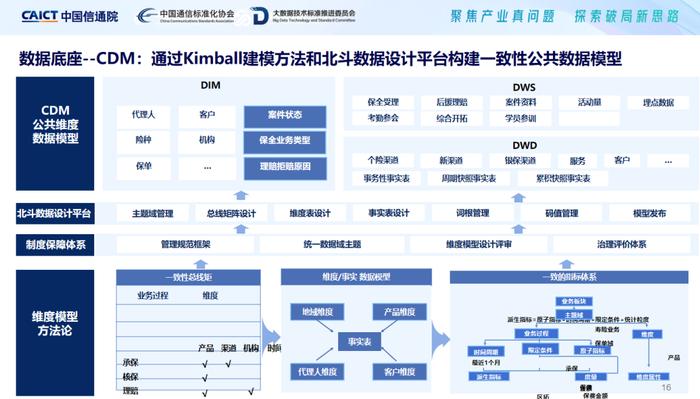
Task: Click the up arrow below the DWD panel
Action: (x=518, y=198)
